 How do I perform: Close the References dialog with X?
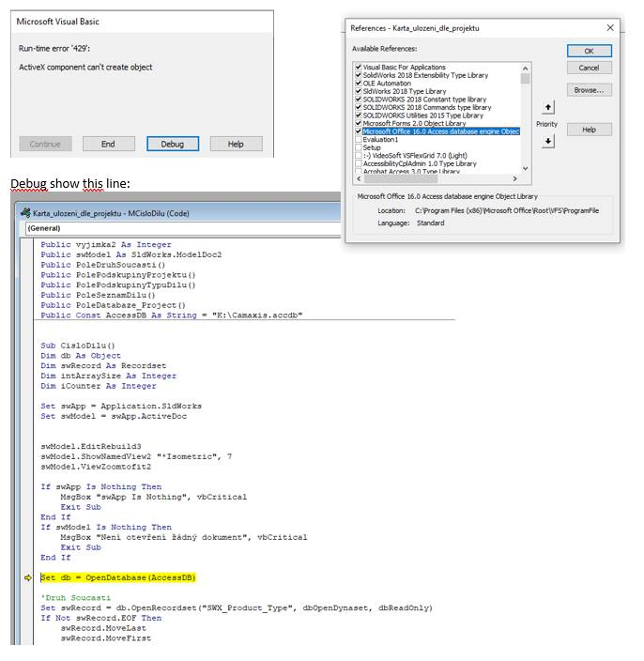click(610, 28)
